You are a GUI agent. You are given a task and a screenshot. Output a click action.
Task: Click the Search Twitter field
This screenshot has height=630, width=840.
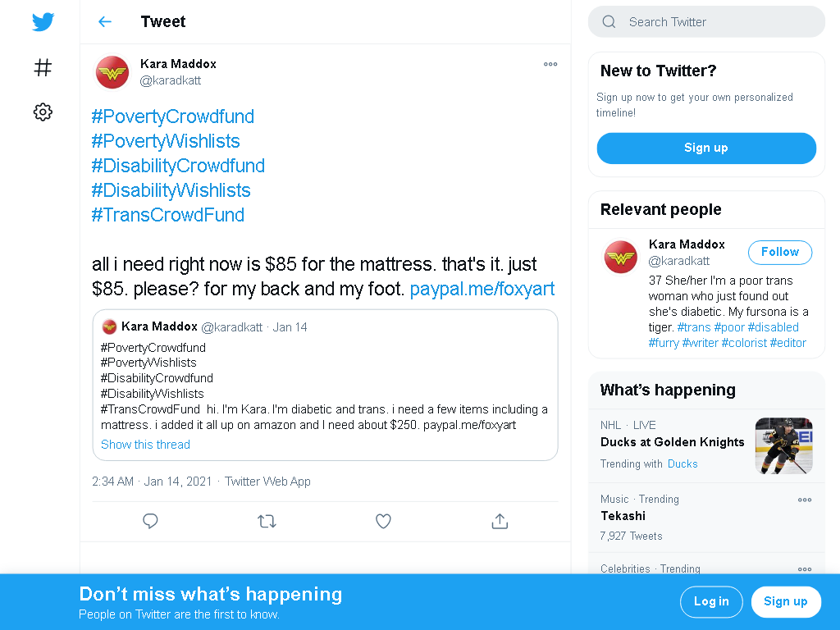tap(706, 22)
